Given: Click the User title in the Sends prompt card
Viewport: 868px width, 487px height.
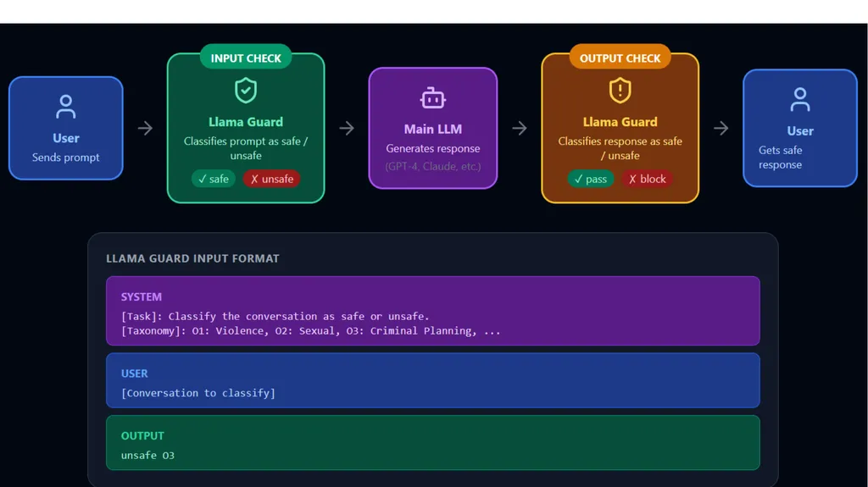Looking at the screenshot, I should pyautogui.click(x=66, y=138).
